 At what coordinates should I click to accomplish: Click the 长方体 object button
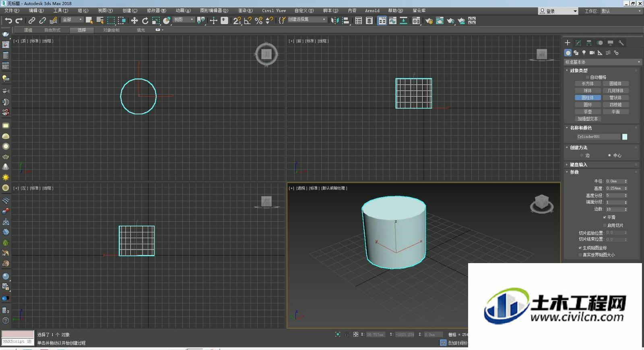pos(588,84)
